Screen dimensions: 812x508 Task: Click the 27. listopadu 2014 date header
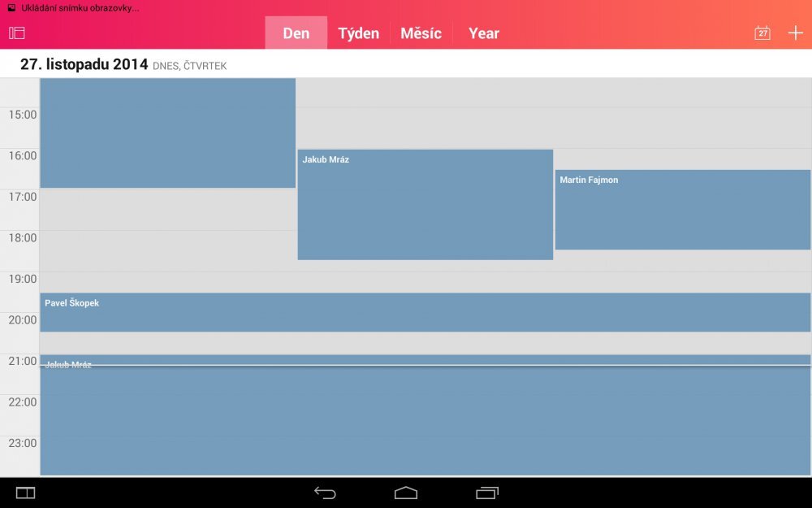(84, 64)
